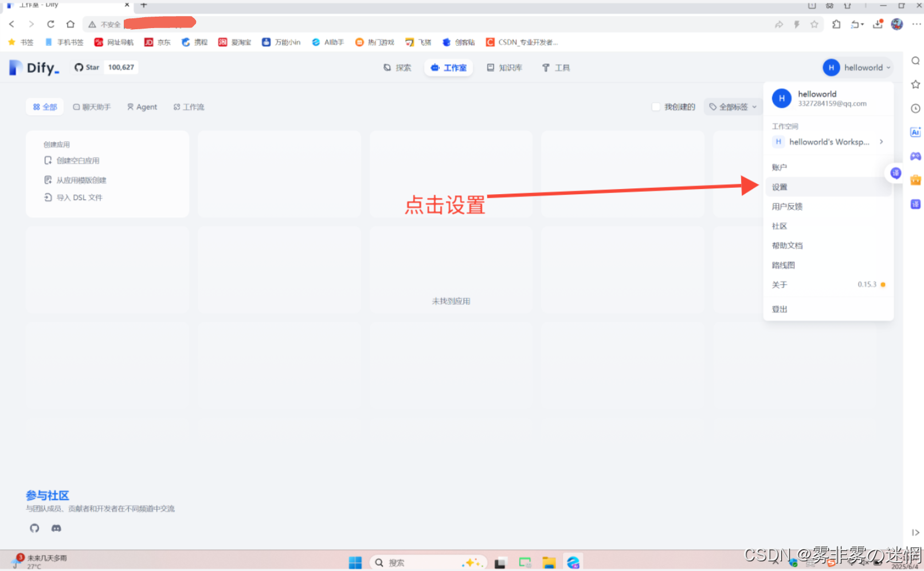Open the Discord community icon
Screen dimensions: 924x571
click(56, 528)
